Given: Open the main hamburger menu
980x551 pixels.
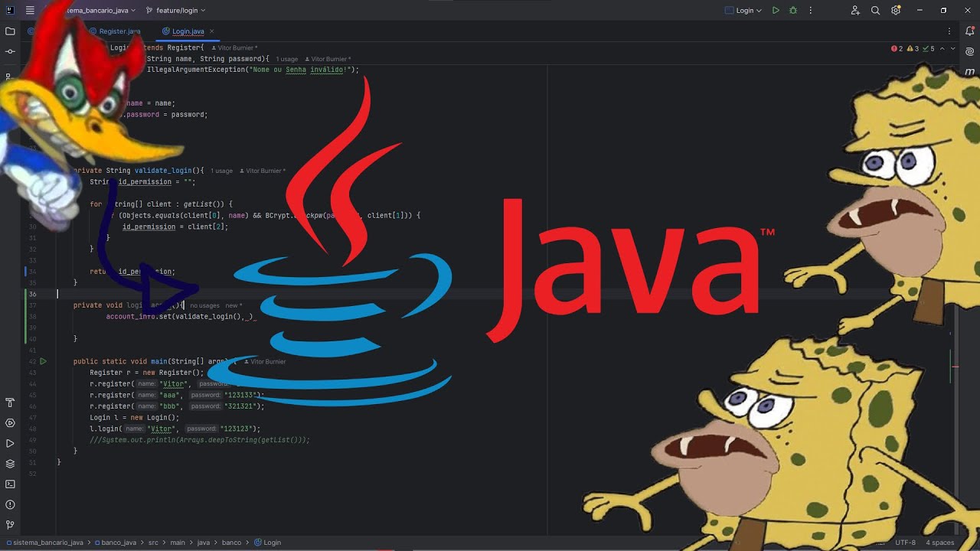Looking at the screenshot, I should tap(30, 11).
